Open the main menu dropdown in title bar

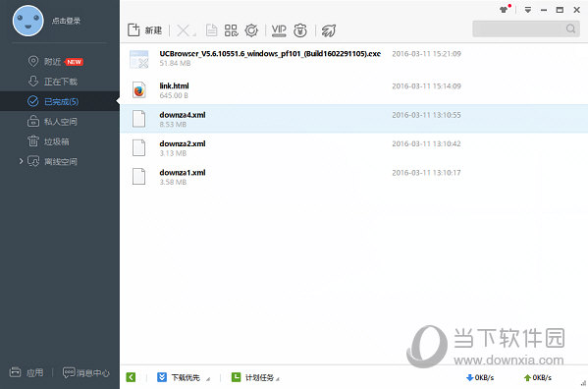point(528,10)
